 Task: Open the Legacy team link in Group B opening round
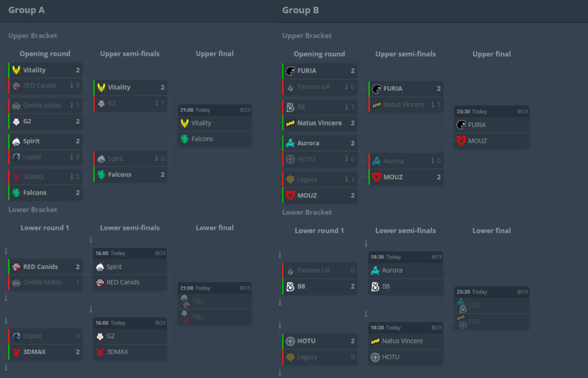click(307, 180)
